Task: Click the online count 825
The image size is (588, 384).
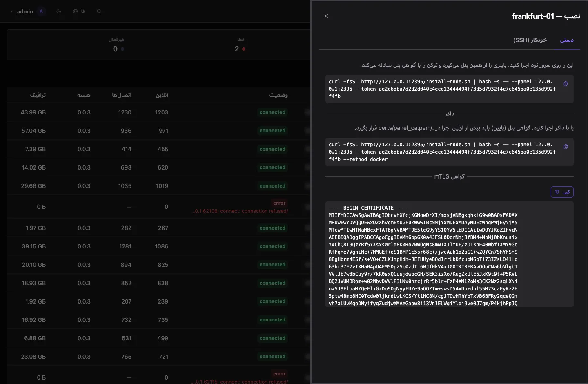Action: coord(163,265)
